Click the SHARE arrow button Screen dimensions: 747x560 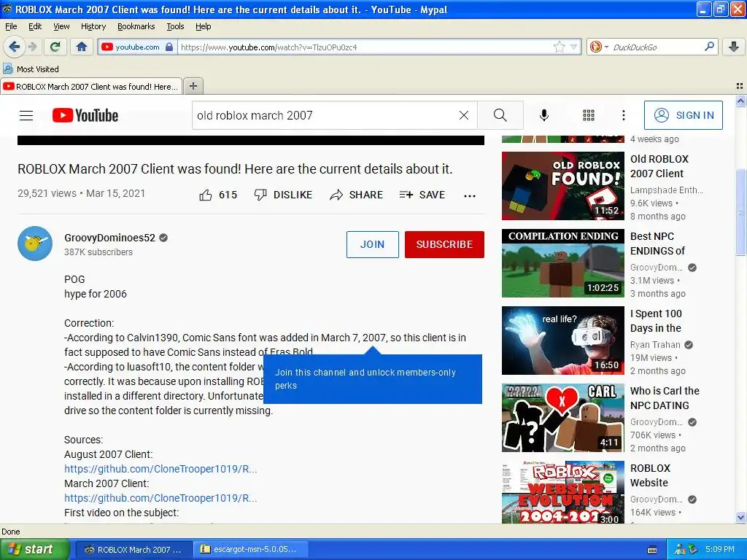[356, 195]
